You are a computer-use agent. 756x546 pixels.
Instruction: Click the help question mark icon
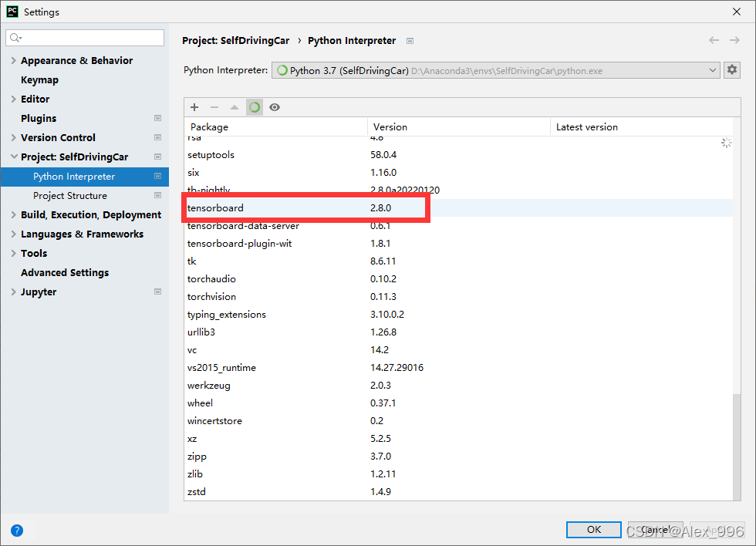coord(17,530)
